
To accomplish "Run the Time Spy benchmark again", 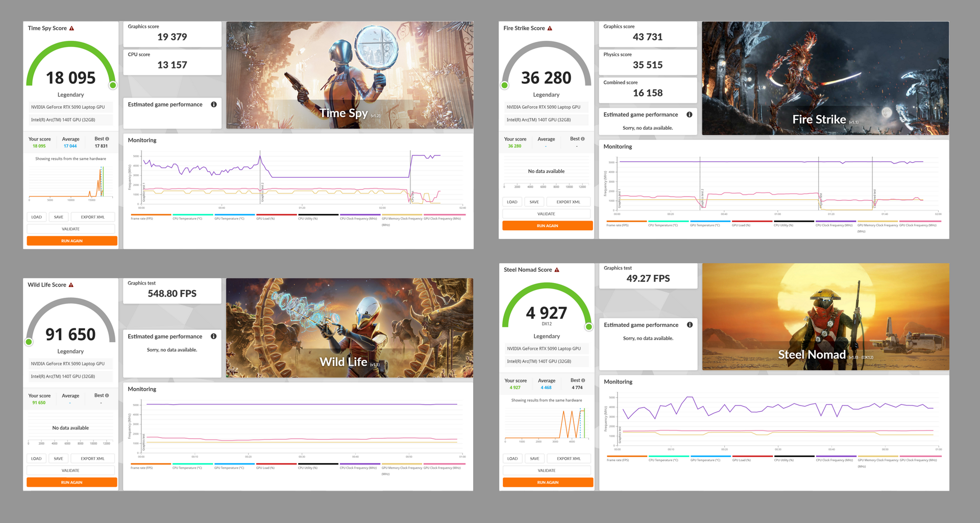I will coord(72,241).
